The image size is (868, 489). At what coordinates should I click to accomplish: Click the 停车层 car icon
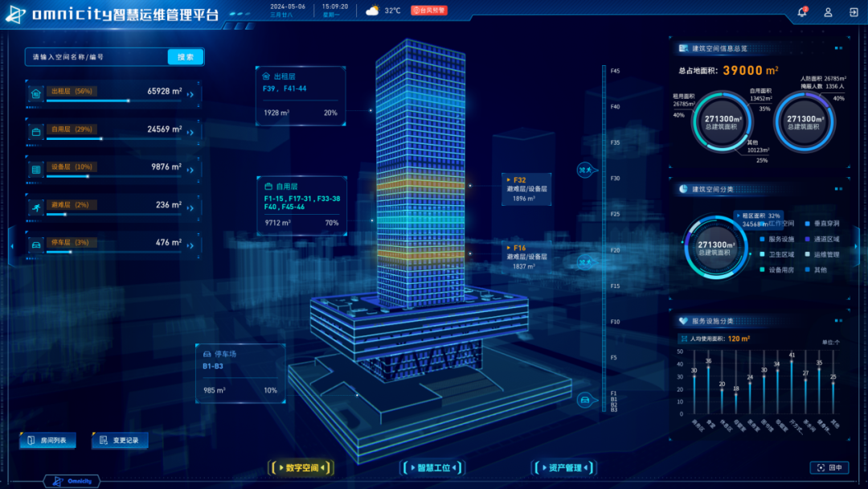(x=35, y=244)
